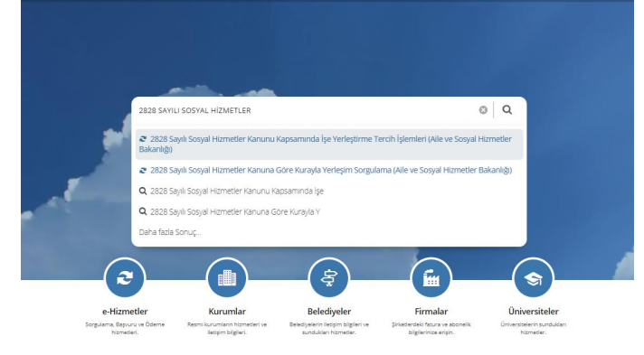
Task: Click the Üniversiteler heading
Action: [533, 312]
